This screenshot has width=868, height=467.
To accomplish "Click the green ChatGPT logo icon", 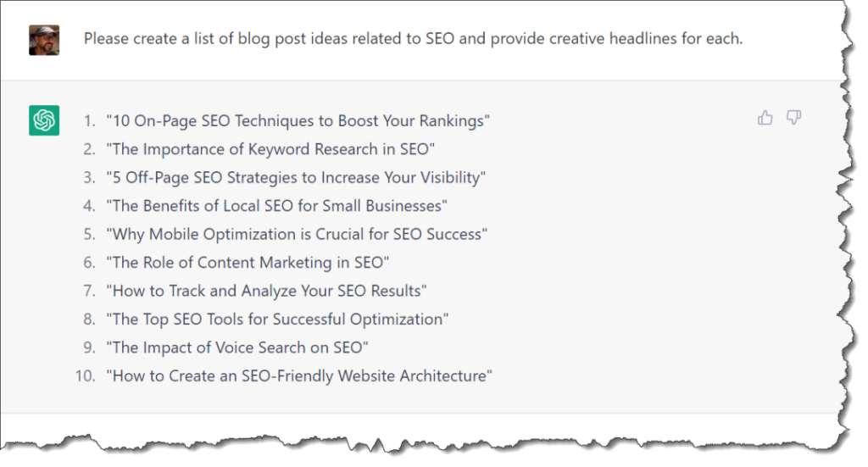I will [44, 120].
